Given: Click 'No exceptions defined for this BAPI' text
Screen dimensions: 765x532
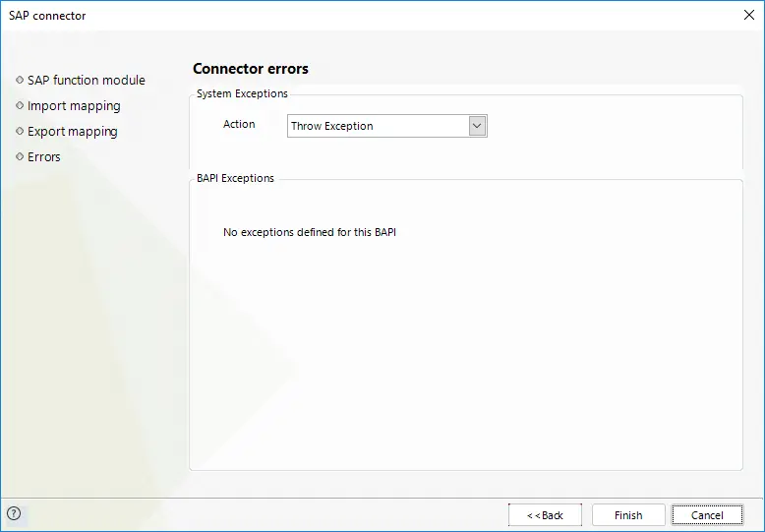Looking at the screenshot, I should tap(310, 232).
